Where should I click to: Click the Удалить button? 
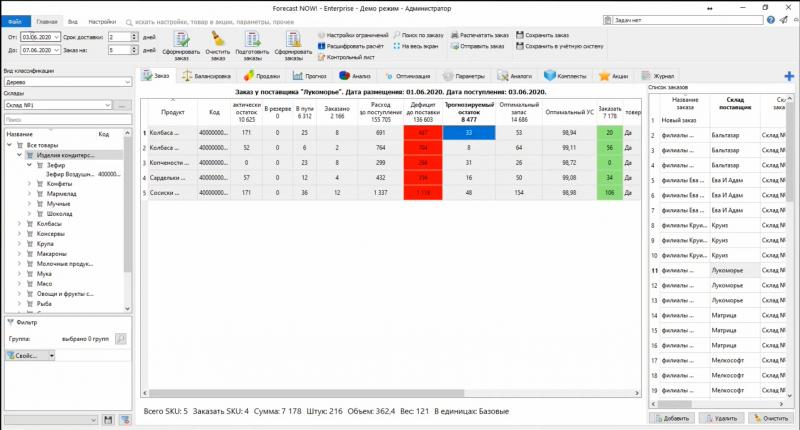pyautogui.click(x=719, y=418)
